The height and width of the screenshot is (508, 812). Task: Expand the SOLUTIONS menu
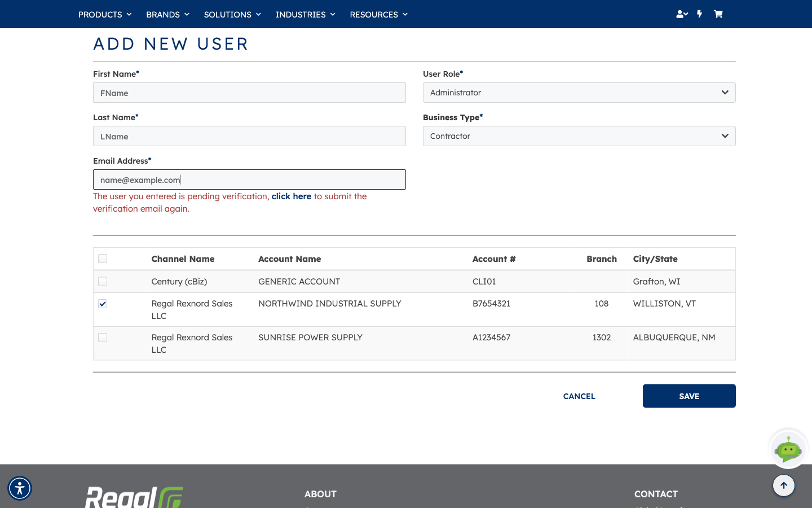coord(232,14)
